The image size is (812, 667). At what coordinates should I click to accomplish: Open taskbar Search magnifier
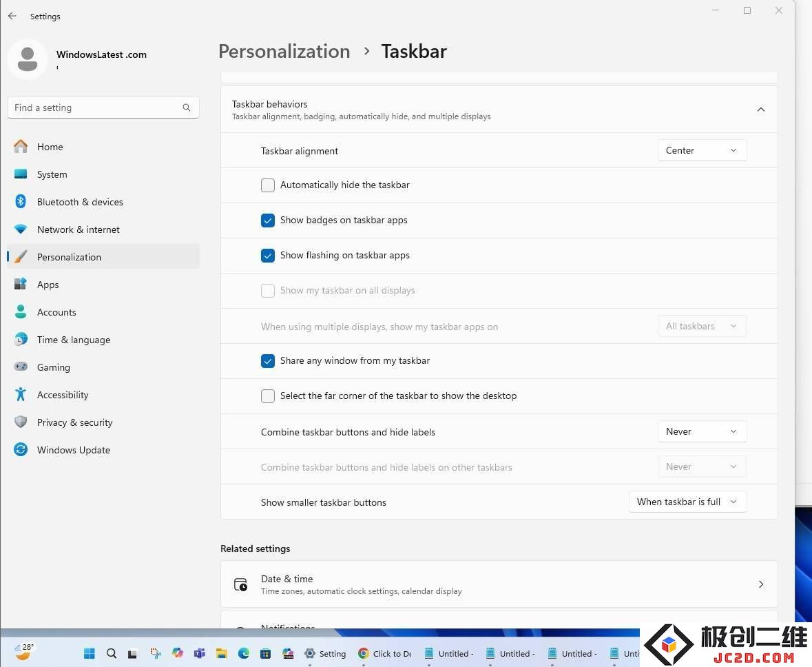click(112, 653)
